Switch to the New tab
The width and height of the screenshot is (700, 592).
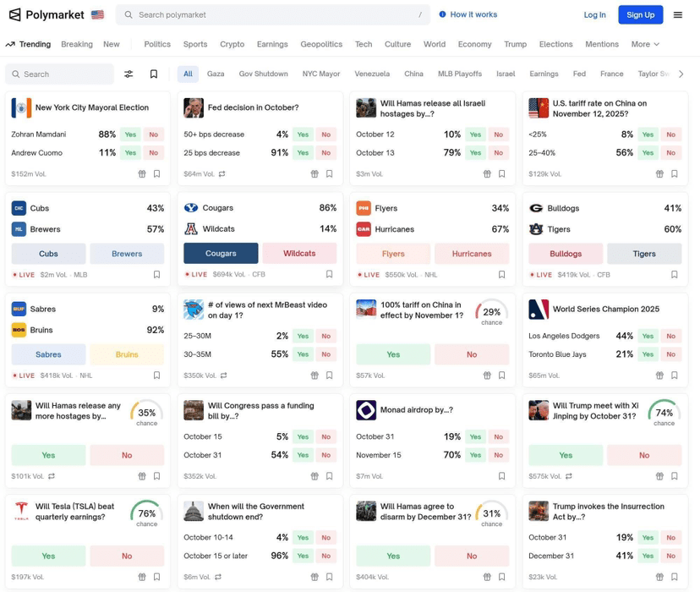click(x=111, y=44)
